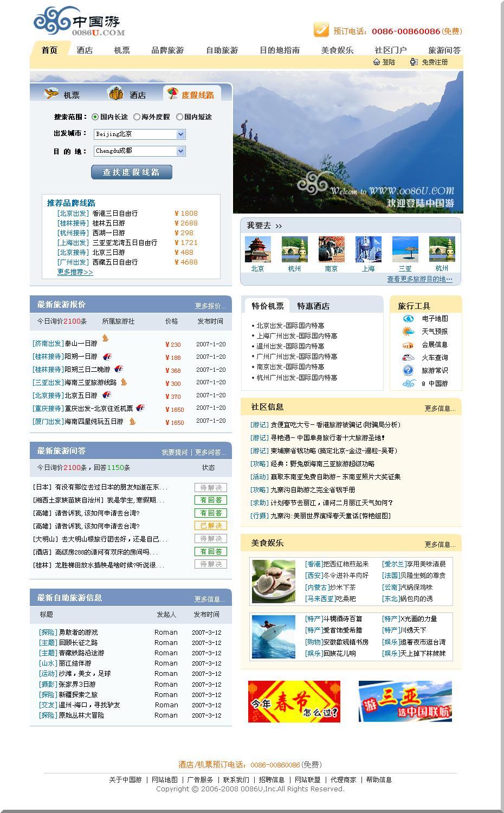Click the 南京 destination thumbnail
Viewport: 504px width, 813px height.
[332, 249]
